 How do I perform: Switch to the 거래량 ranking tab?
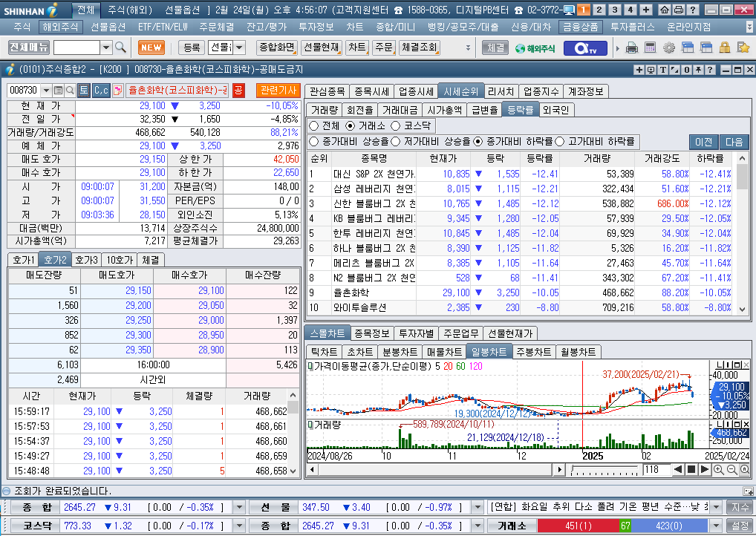[325, 110]
